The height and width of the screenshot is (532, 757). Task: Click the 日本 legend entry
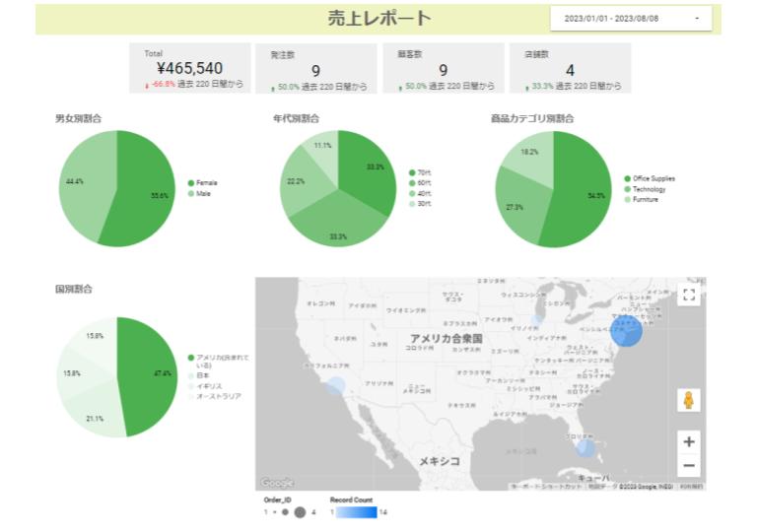[x=199, y=375]
